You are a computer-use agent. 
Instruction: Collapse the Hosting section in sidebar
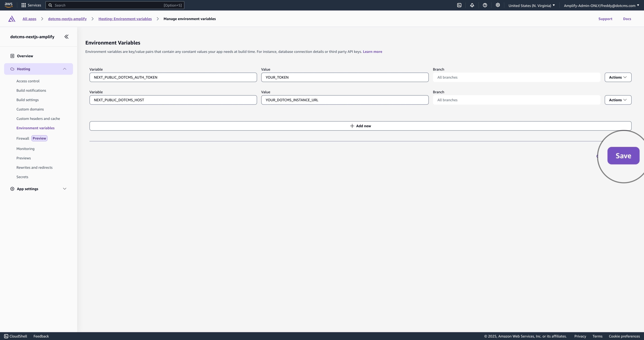pos(65,69)
